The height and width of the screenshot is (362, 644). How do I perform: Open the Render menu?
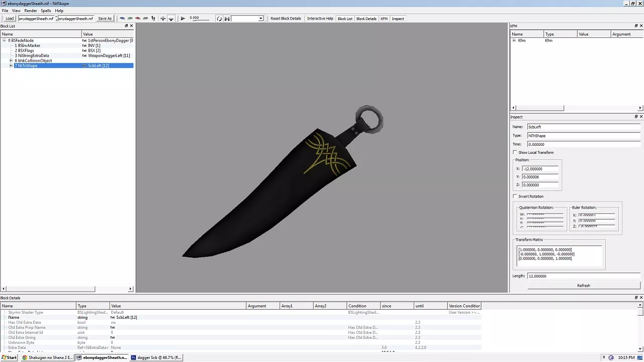tap(31, 11)
